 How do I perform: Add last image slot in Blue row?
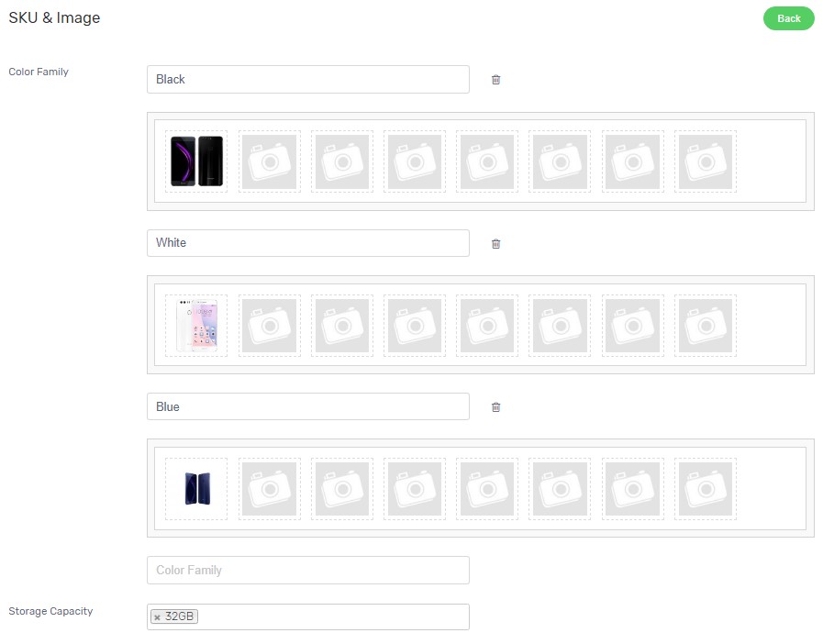pos(706,489)
